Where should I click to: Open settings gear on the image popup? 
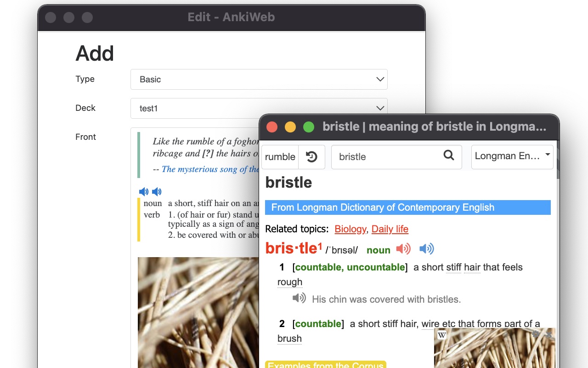tap(536, 335)
